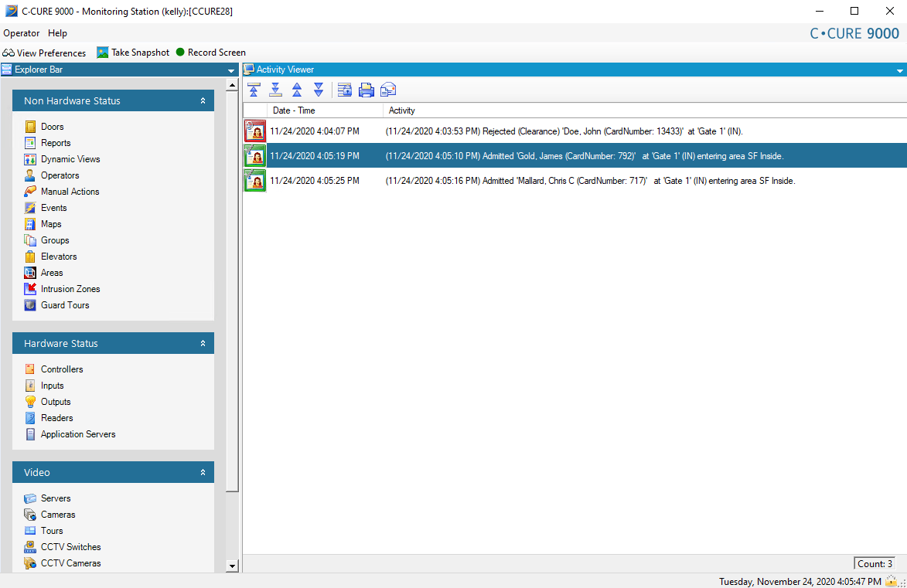Click the Count: 3 status box
This screenshot has width=907, height=588.
click(875, 564)
